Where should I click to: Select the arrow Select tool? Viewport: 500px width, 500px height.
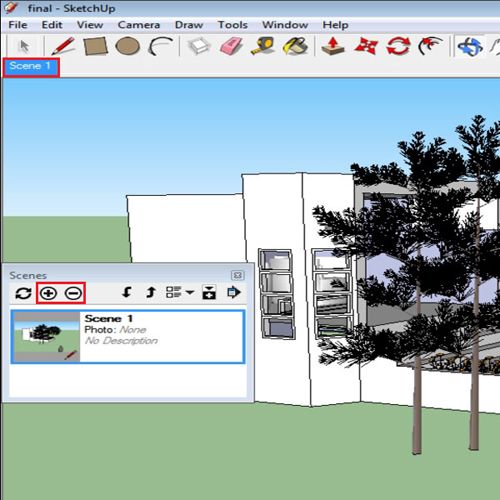(24, 46)
